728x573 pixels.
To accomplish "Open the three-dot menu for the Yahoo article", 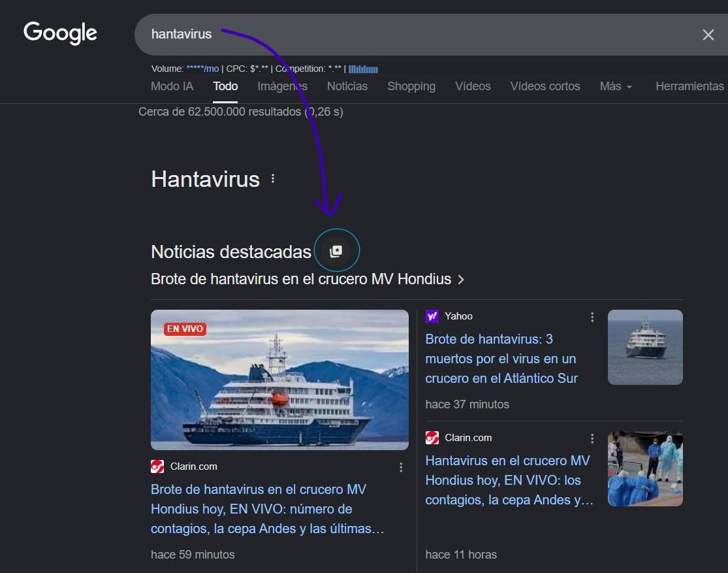I will point(592,317).
